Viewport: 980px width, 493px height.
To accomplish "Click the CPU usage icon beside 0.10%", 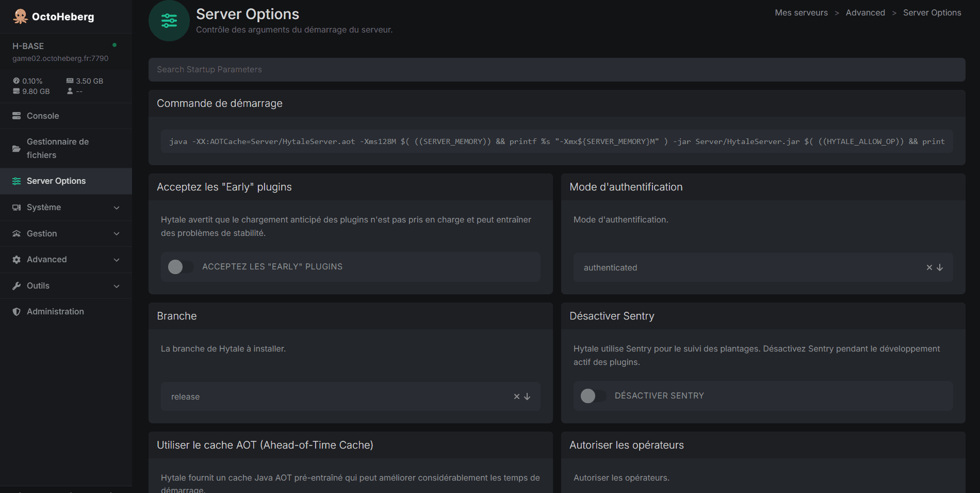I will (17, 81).
